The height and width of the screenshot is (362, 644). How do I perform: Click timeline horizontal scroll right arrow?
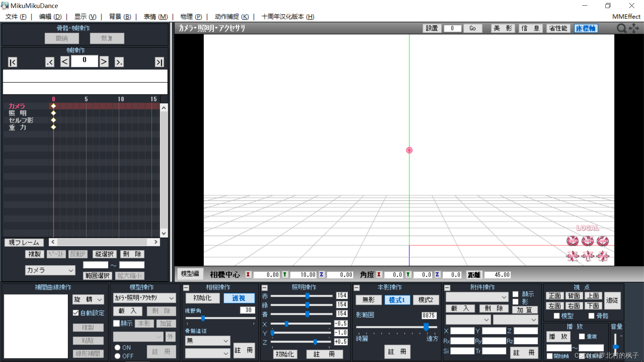156,242
